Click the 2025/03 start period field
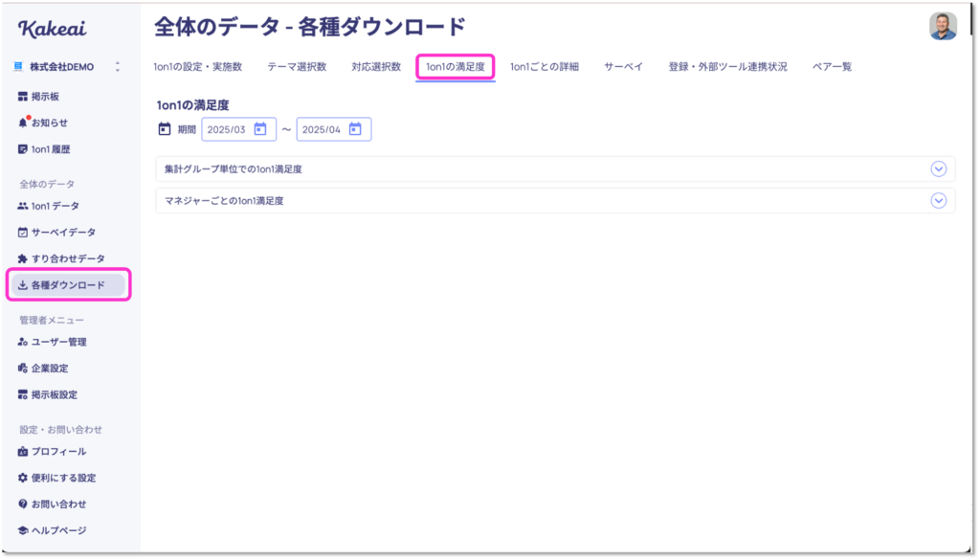The width and height of the screenshot is (980, 560). coord(238,129)
